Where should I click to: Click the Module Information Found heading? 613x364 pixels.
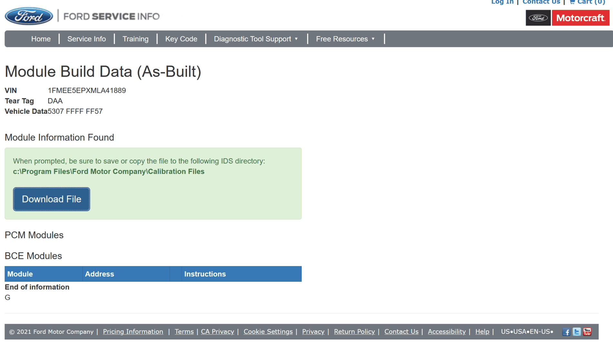coord(59,137)
